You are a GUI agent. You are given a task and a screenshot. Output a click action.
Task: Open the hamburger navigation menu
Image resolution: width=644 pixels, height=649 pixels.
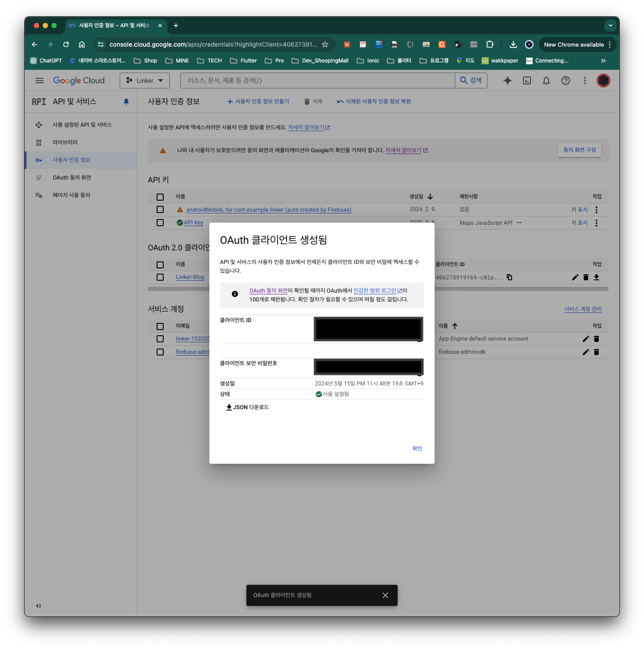click(x=40, y=81)
